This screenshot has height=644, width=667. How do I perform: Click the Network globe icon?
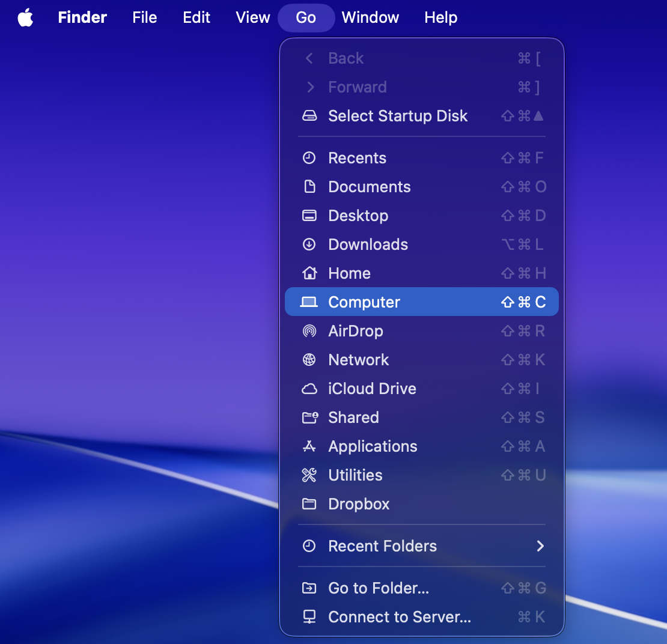309,360
